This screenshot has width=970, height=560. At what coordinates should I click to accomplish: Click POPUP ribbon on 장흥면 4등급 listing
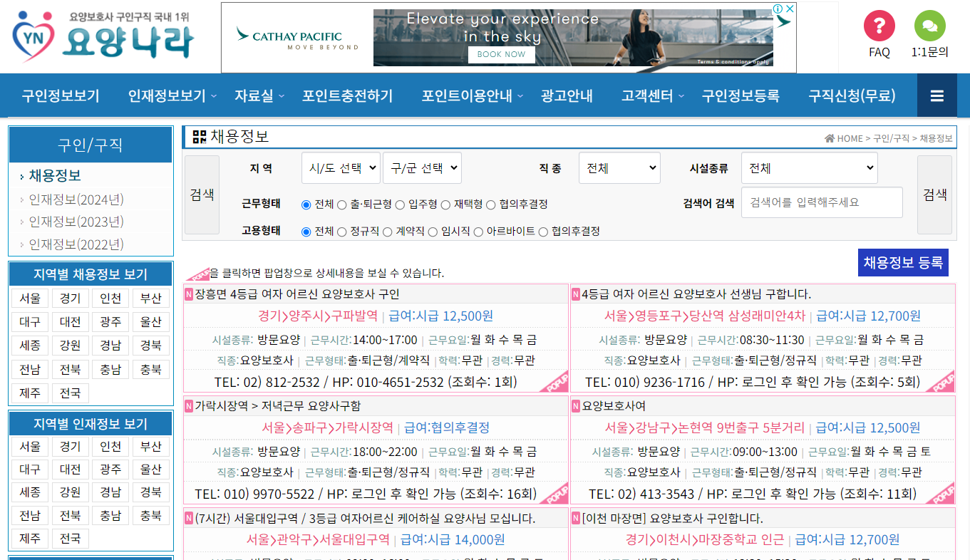click(x=554, y=381)
